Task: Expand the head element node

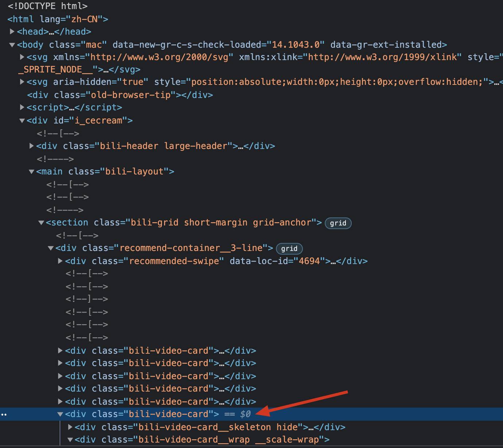Action: (12, 32)
